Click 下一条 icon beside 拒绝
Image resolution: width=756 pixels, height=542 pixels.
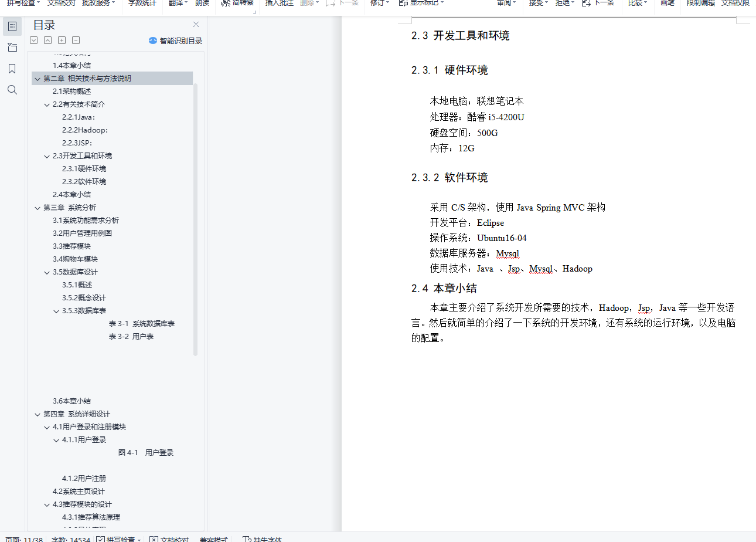[x=586, y=3]
